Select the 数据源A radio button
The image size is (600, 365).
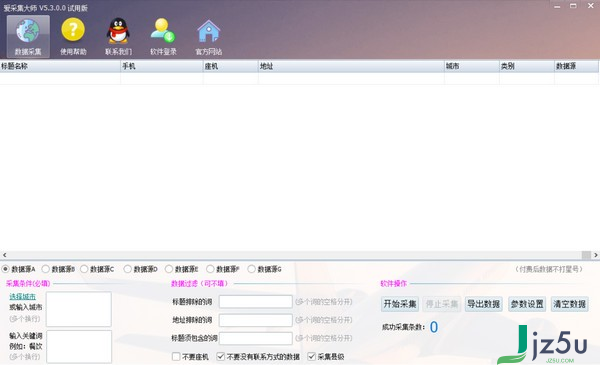5,269
